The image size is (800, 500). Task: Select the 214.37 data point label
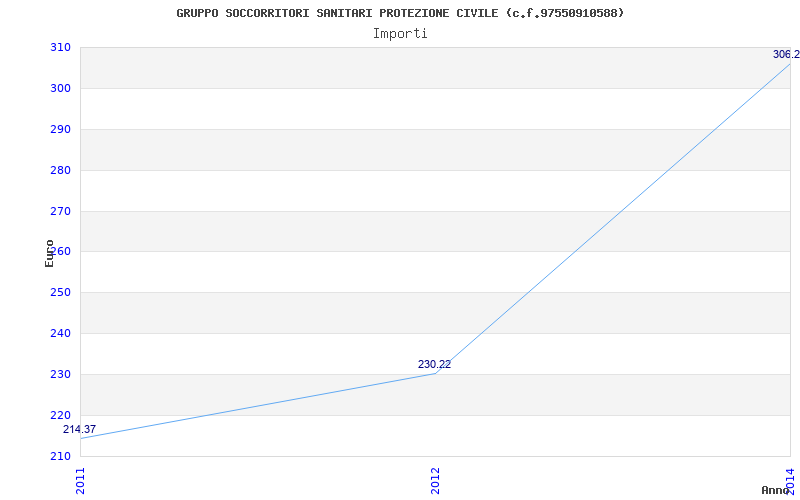tap(79, 430)
